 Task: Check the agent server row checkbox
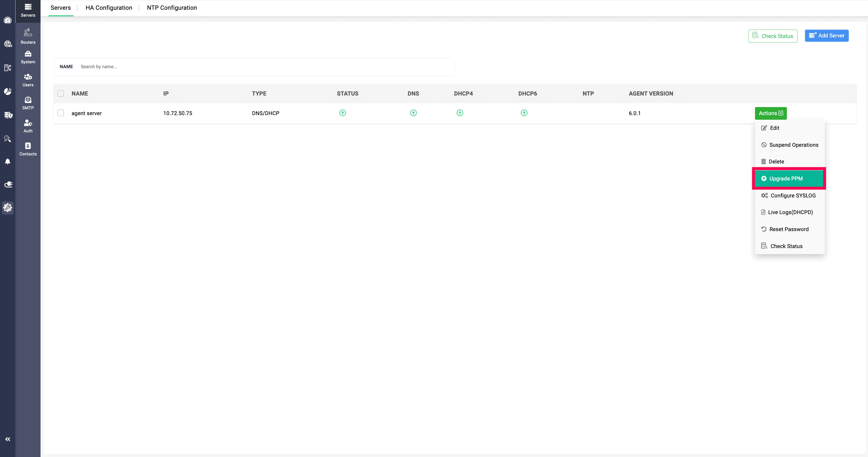[61, 113]
